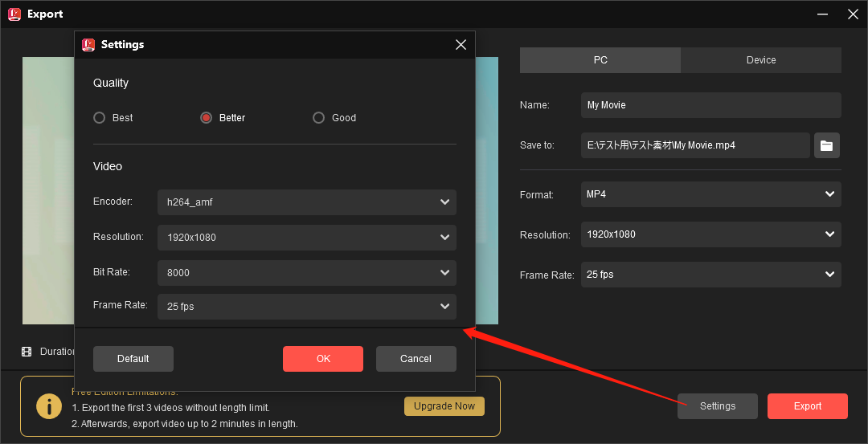This screenshot has height=444, width=868.
Task: Select Best quality radio button
Action: click(x=99, y=118)
